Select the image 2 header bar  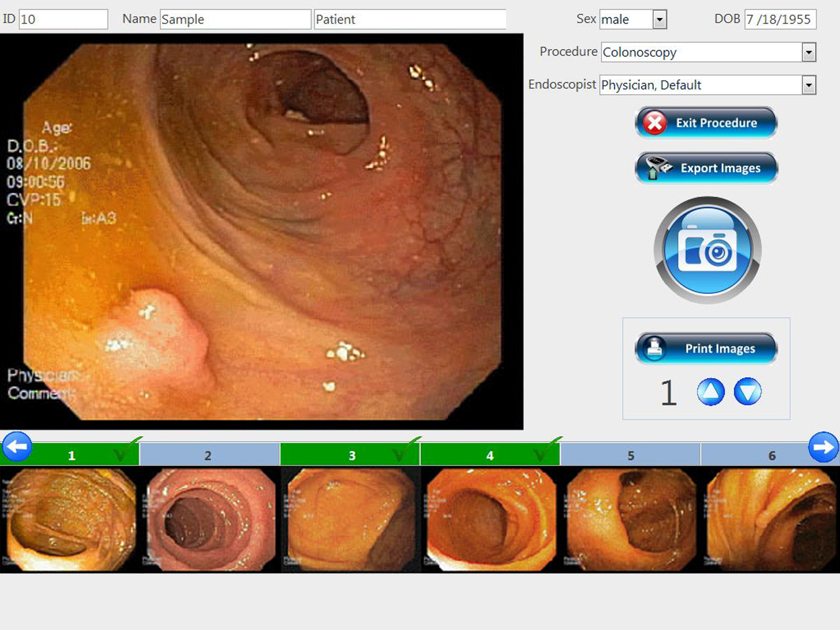[x=209, y=455]
